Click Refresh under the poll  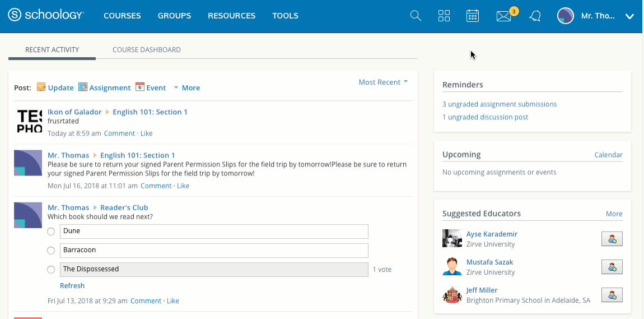72,286
